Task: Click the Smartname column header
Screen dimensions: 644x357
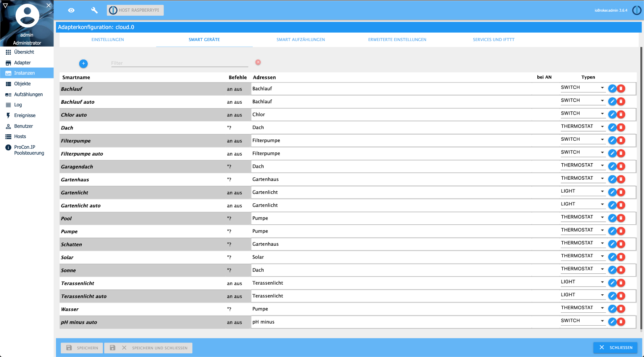Action: pyautogui.click(x=76, y=78)
